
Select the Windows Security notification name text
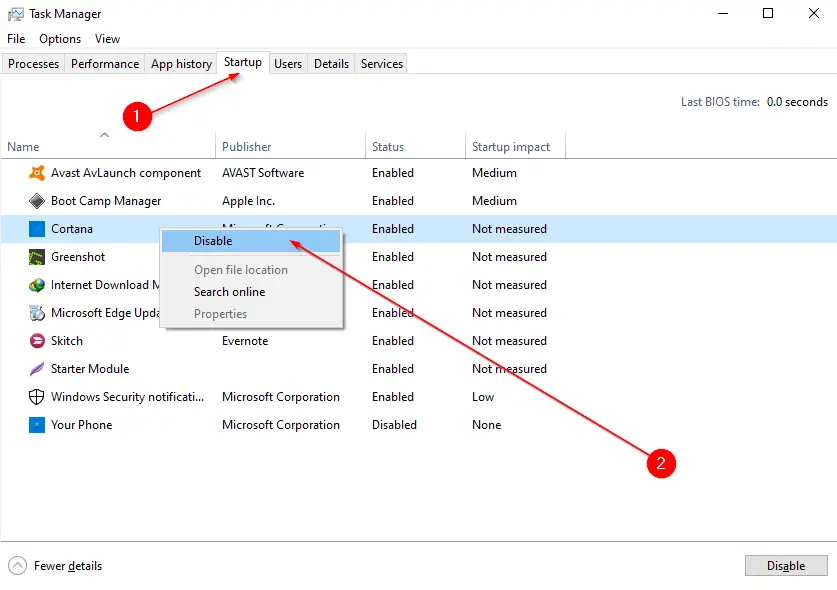127,397
